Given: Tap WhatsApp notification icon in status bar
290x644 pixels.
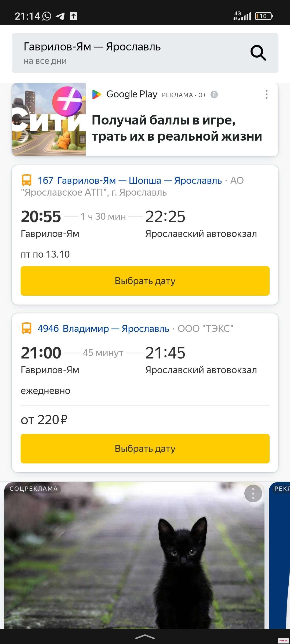Looking at the screenshot, I should [47, 16].
